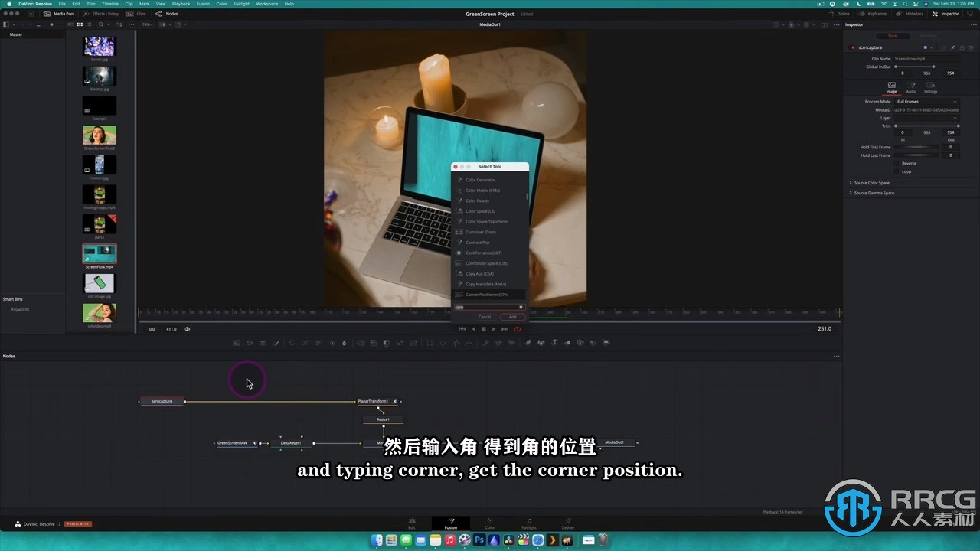This screenshot has height=551, width=980.
Task: Switch to the Deliver page
Action: 568,523
